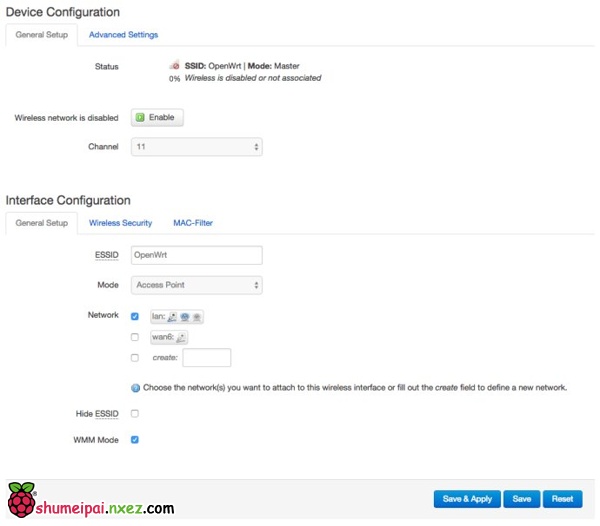The width and height of the screenshot is (600, 526).
Task: Open the MAC-Filter tab
Action: [193, 223]
